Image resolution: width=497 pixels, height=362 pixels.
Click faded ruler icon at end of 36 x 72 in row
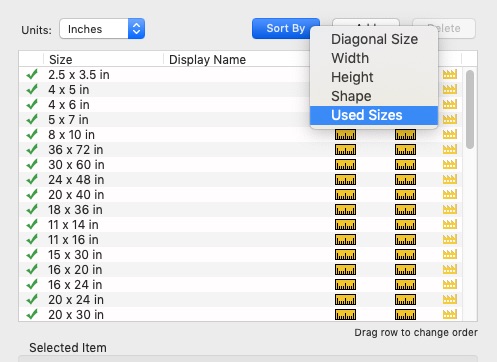450,150
